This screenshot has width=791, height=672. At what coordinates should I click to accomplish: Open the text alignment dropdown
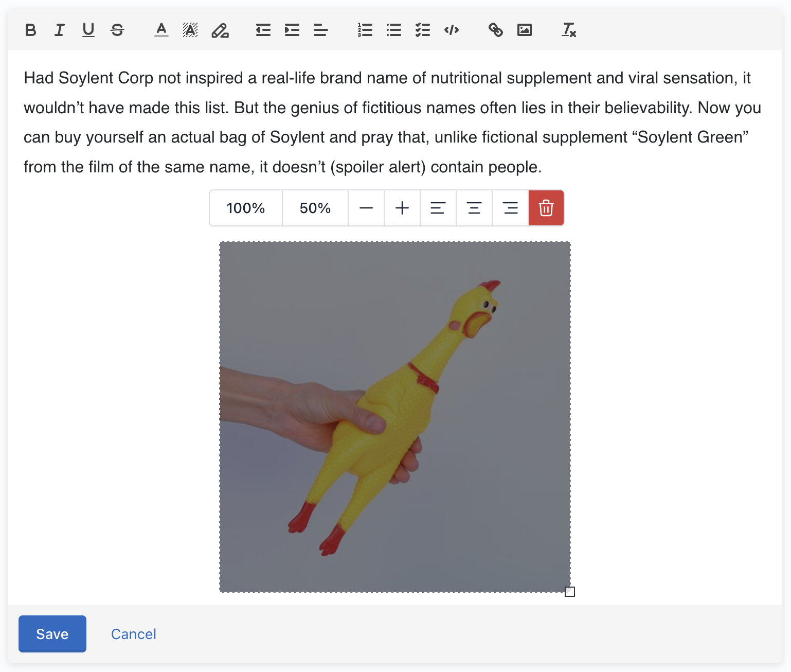tap(321, 30)
